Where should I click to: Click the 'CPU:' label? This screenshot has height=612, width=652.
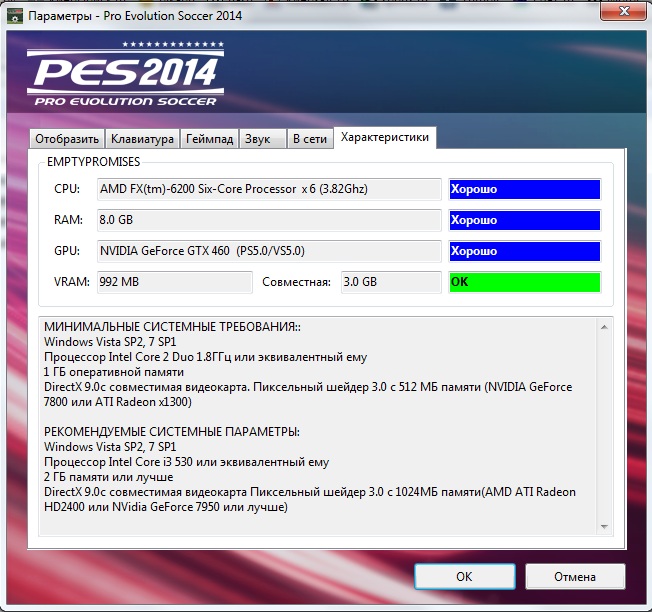pyautogui.click(x=67, y=189)
